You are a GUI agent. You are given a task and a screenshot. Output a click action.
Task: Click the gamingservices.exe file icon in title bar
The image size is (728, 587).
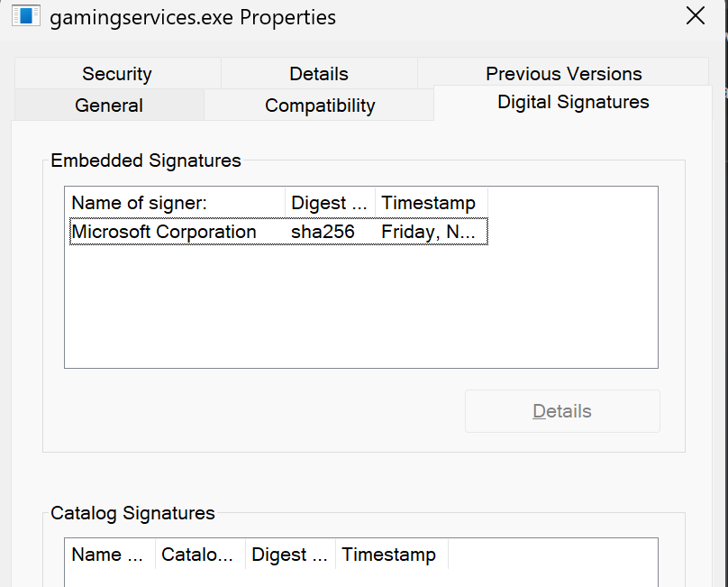(x=25, y=16)
